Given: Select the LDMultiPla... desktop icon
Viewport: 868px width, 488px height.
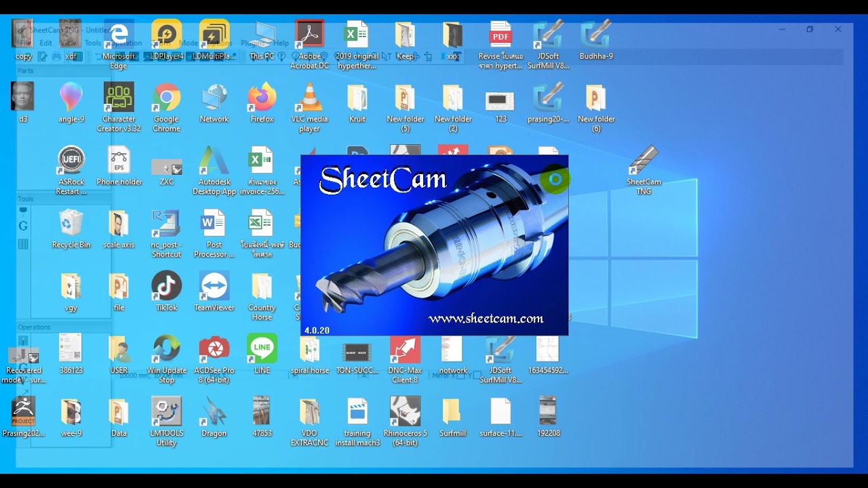Looking at the screenshot, I should [214, 41].
